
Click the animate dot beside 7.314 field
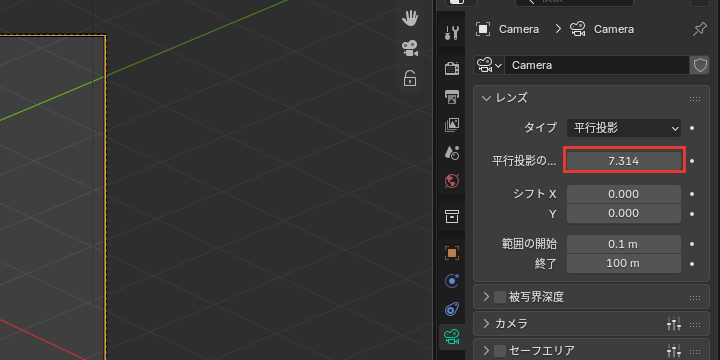(692, 161)
